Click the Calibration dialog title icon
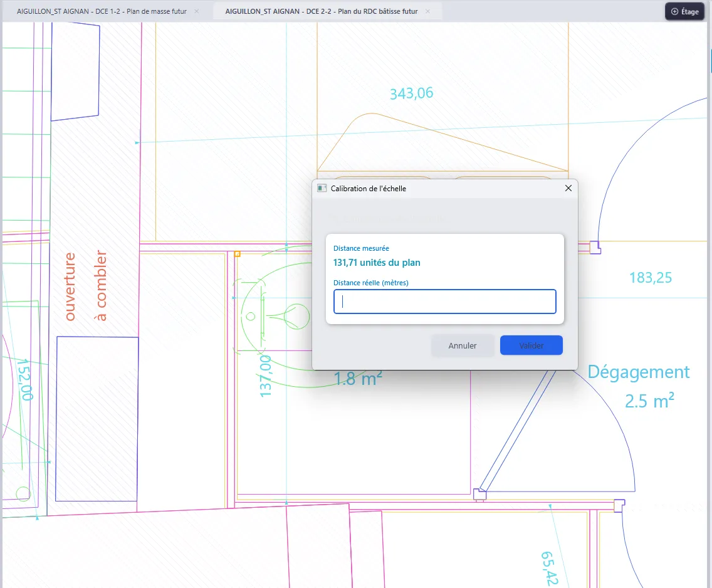The width and height of the screenshot is (712, 588). pos(322,189)
